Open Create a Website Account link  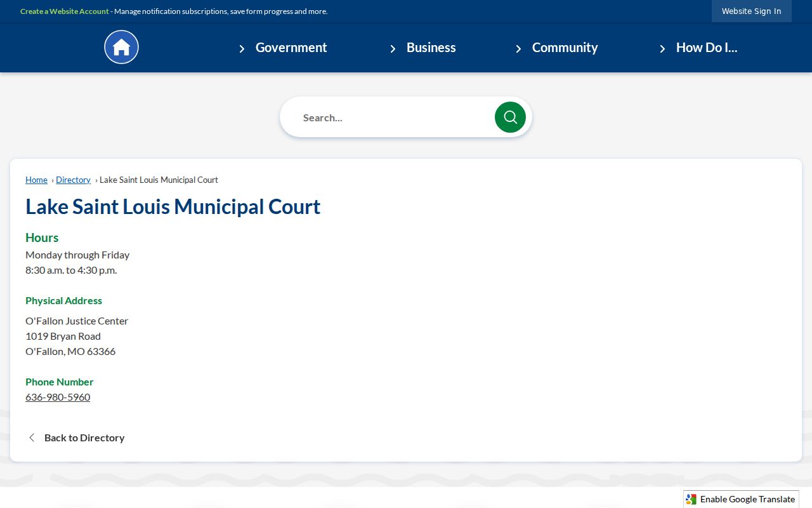coord(65,11)
